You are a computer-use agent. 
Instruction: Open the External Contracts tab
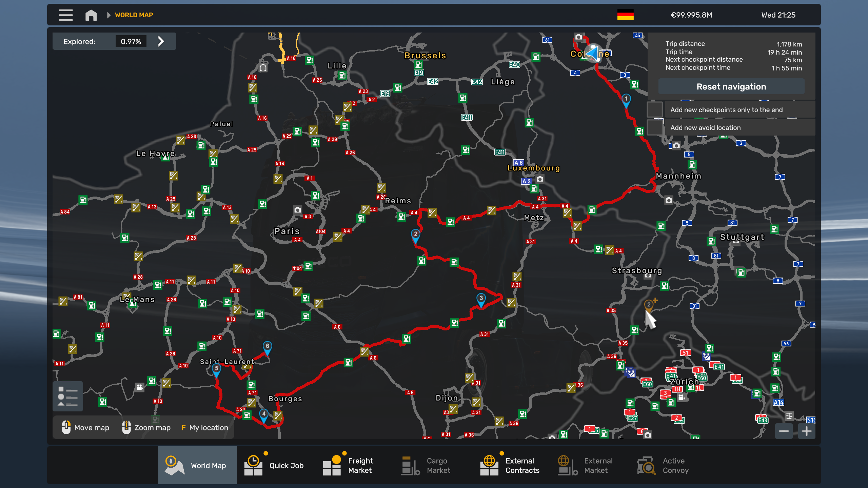pos(510,465)
